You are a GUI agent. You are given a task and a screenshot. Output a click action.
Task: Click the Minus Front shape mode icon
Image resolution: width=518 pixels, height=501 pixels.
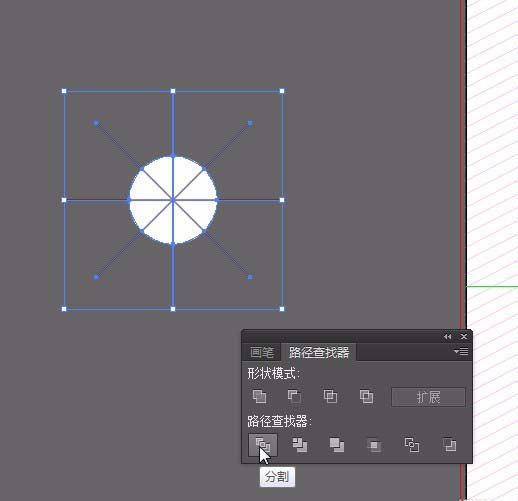click(x=294, y=396)
